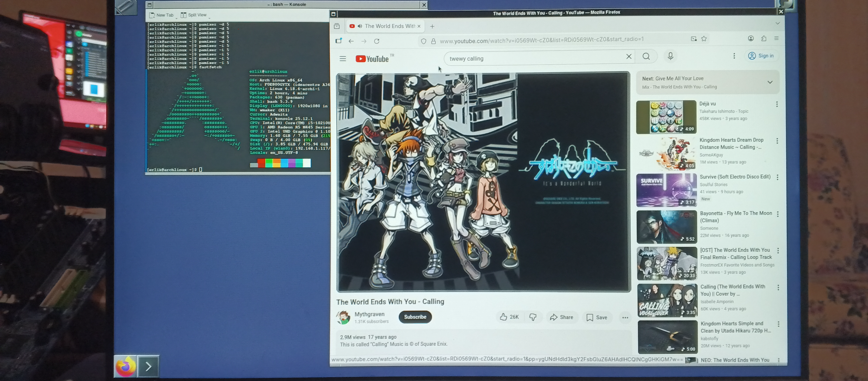Open the Firefox extensions icon
Viewport: 868px width, 381px height.
[x=764, y=38]
